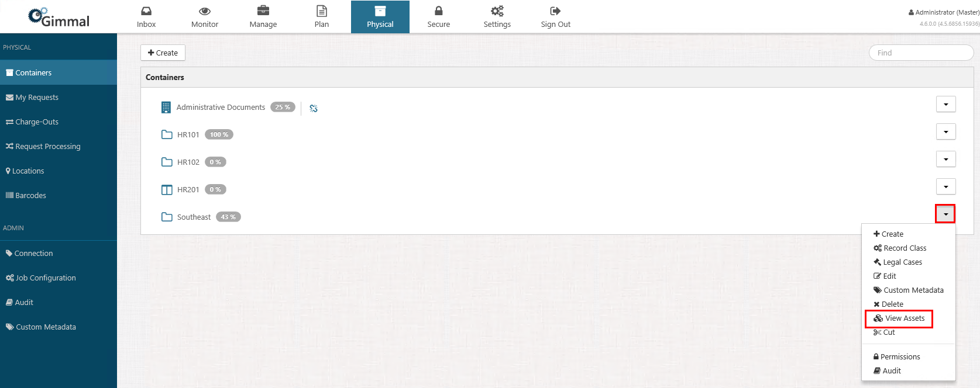Open Request Processing in the sidebar
This screenshot has width=980, height=388.
point(47,147)
